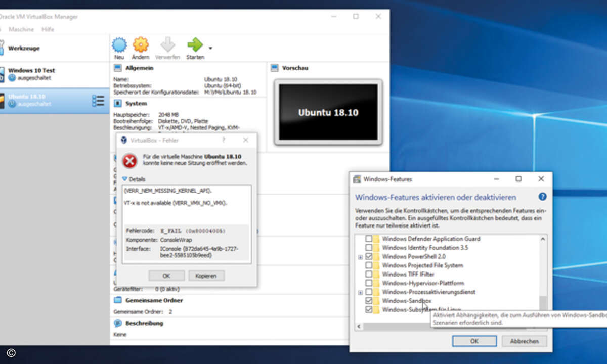Click OK in Windows-Features dialog
The height and width of the screenshot is (364, 607).
(474, 341)
